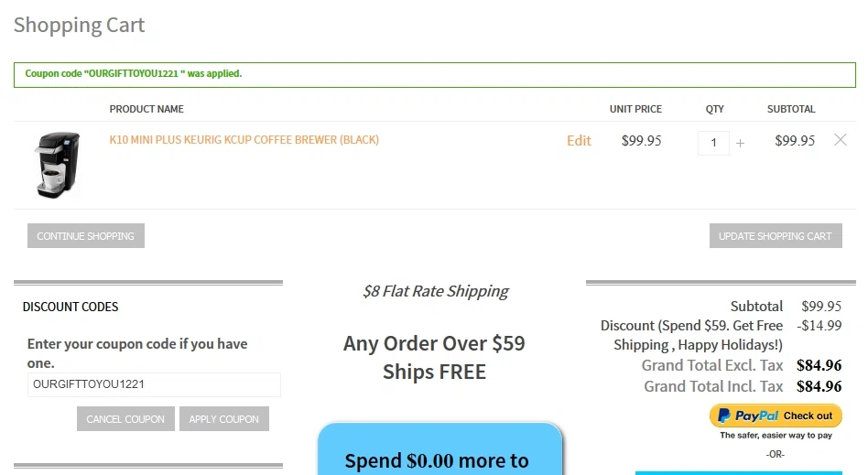Increase quantity with the plus icon

point(740,144)
